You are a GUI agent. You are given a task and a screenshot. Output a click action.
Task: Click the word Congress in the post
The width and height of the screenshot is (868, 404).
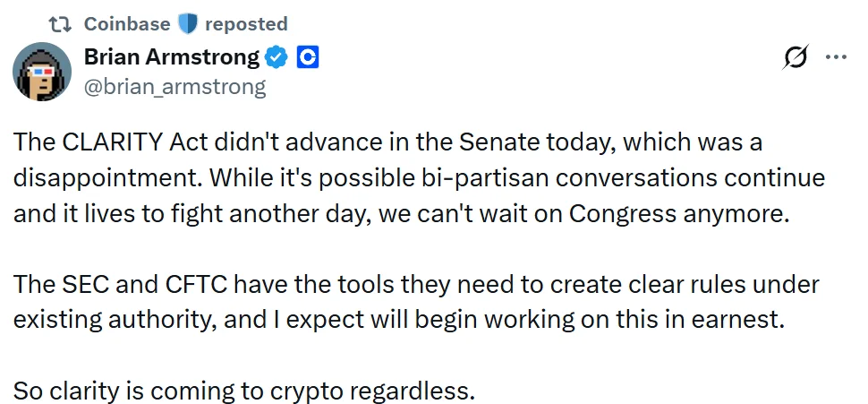623,213
